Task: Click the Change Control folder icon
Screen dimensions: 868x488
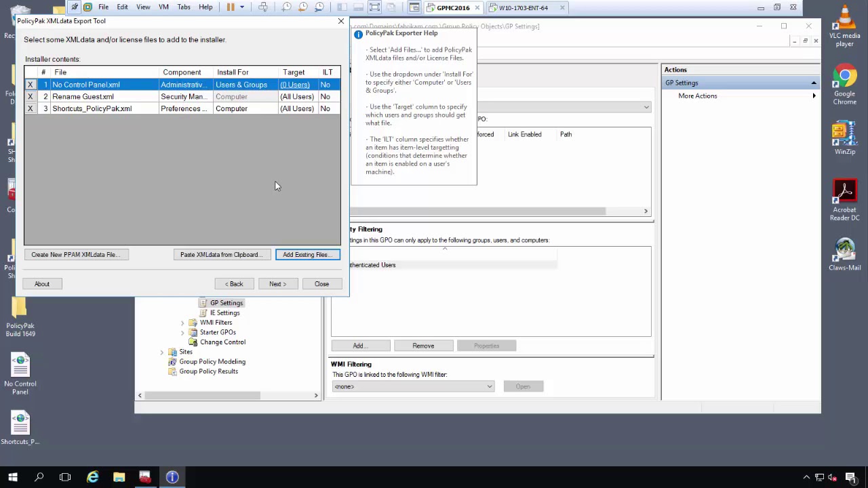Action: (193, 342)
